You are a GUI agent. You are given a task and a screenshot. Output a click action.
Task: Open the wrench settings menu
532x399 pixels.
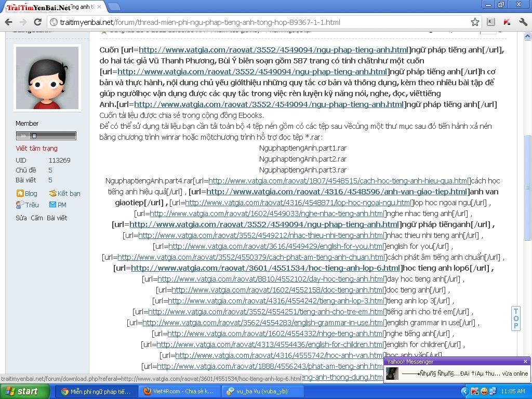(x=523, y=22)
